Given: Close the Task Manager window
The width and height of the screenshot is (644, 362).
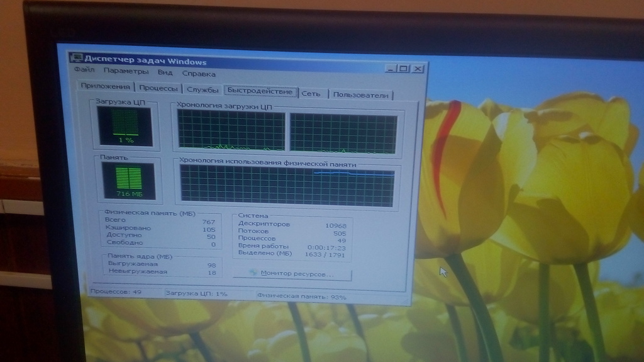Looking at the screenshot, I should click(x=418, y=69).
